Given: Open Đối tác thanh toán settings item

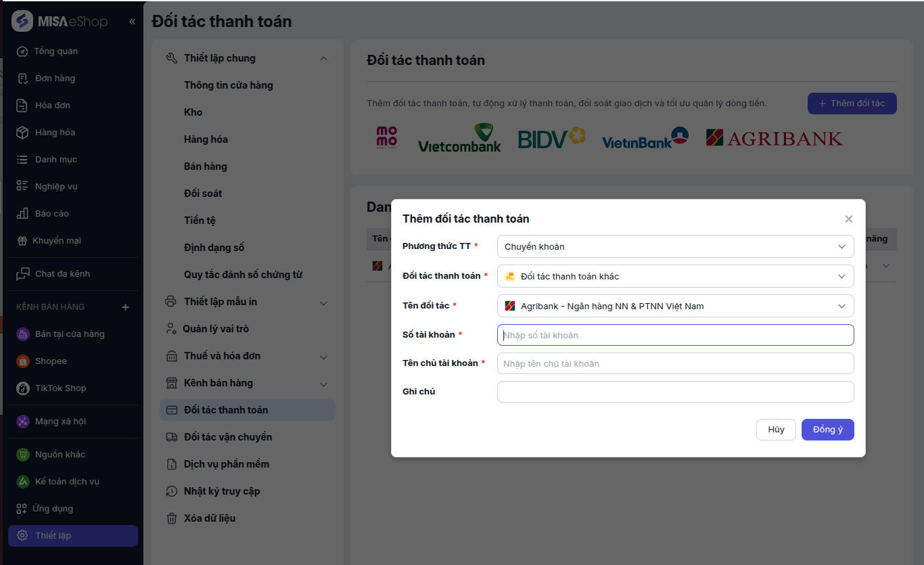Looking at the screenshot, I should 248,410.
